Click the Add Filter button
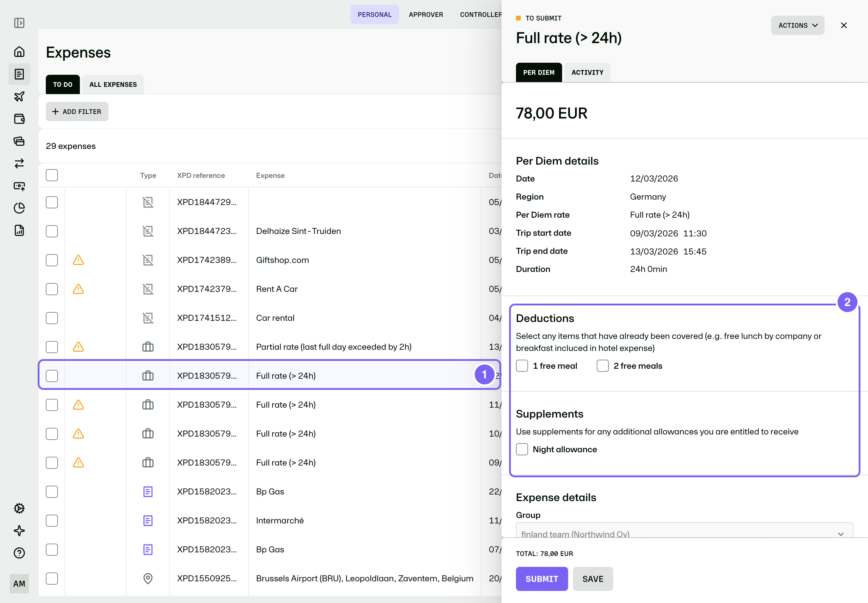 77,112
